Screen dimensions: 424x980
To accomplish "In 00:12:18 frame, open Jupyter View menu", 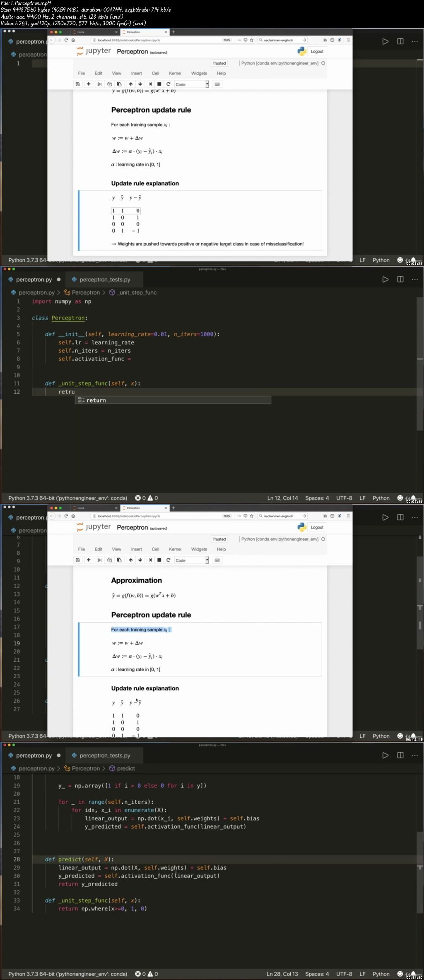I will [117, 549].
